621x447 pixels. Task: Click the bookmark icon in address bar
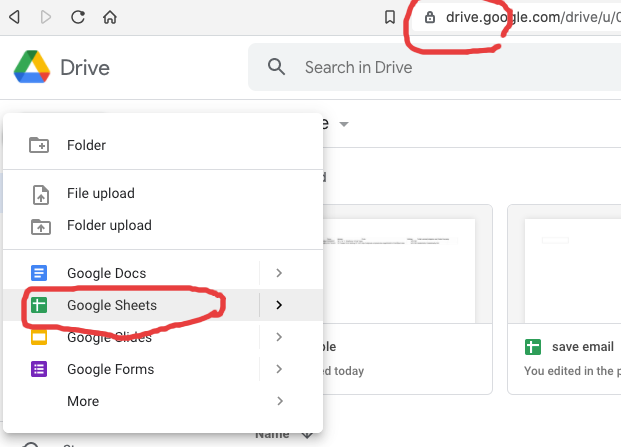pyautogui.click(x=390, y=17)
